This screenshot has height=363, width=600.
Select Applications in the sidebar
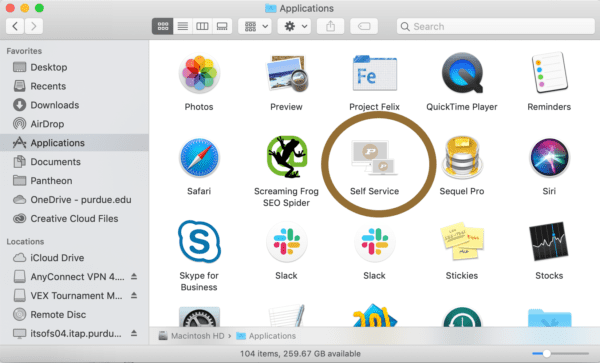coord(75,143)
